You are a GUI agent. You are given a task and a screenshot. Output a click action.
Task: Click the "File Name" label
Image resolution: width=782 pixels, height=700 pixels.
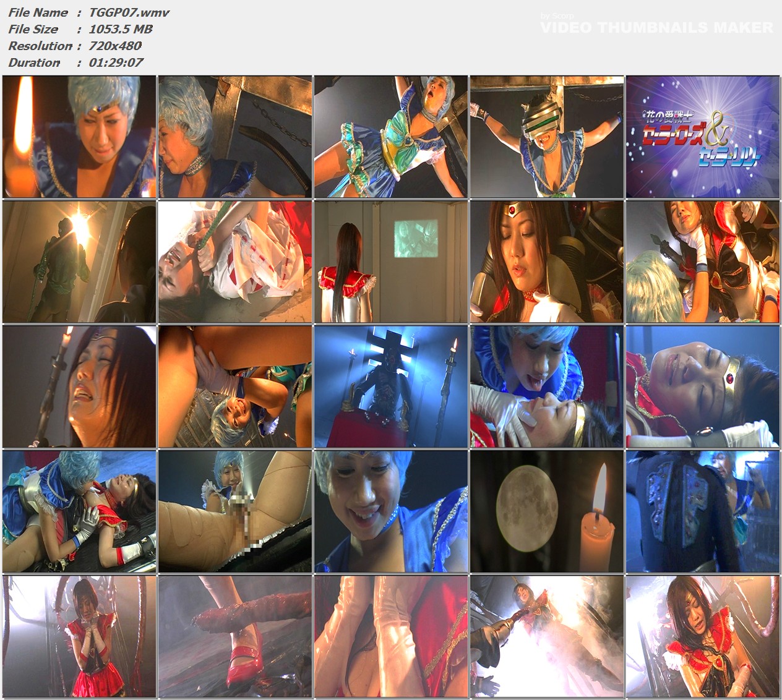(x=38, y=12)
